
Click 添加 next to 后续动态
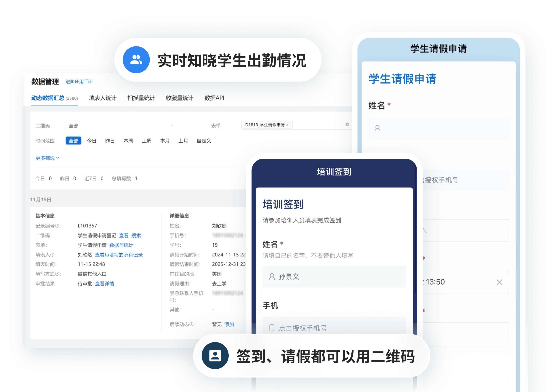point(229,324)
